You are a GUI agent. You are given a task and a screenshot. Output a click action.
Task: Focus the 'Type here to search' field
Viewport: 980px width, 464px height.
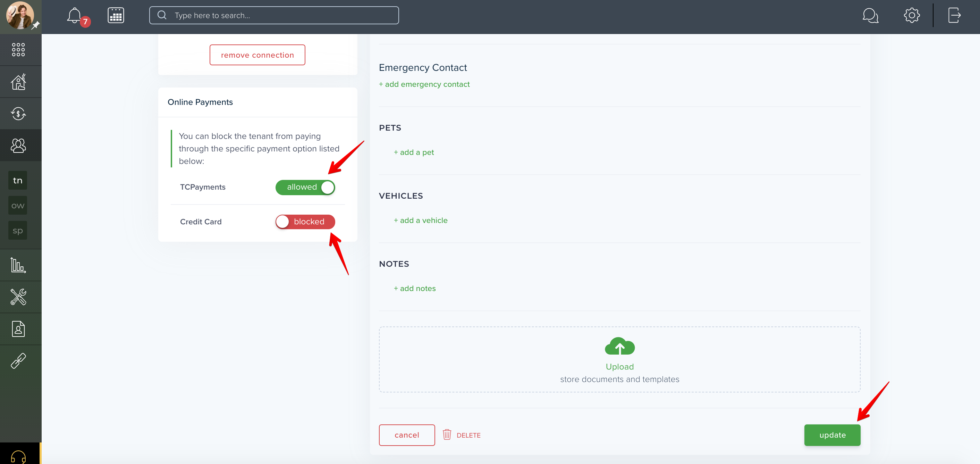[274, 15]
